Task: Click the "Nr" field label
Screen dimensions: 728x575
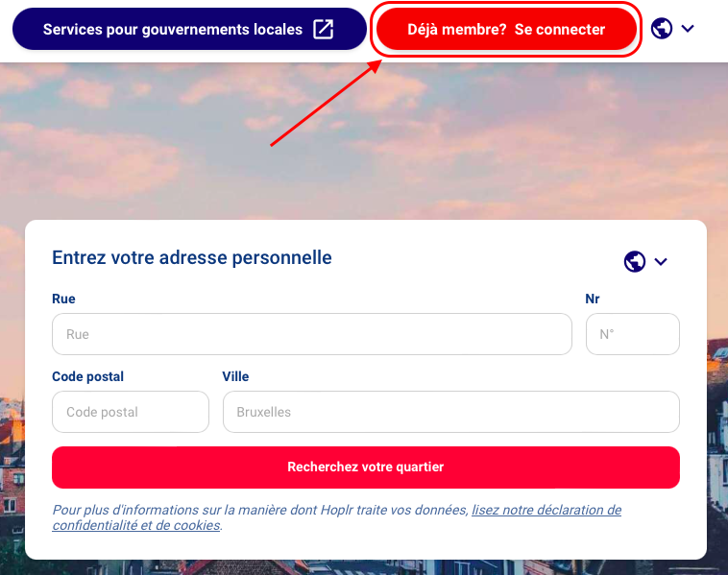Action: pos(593,299)
